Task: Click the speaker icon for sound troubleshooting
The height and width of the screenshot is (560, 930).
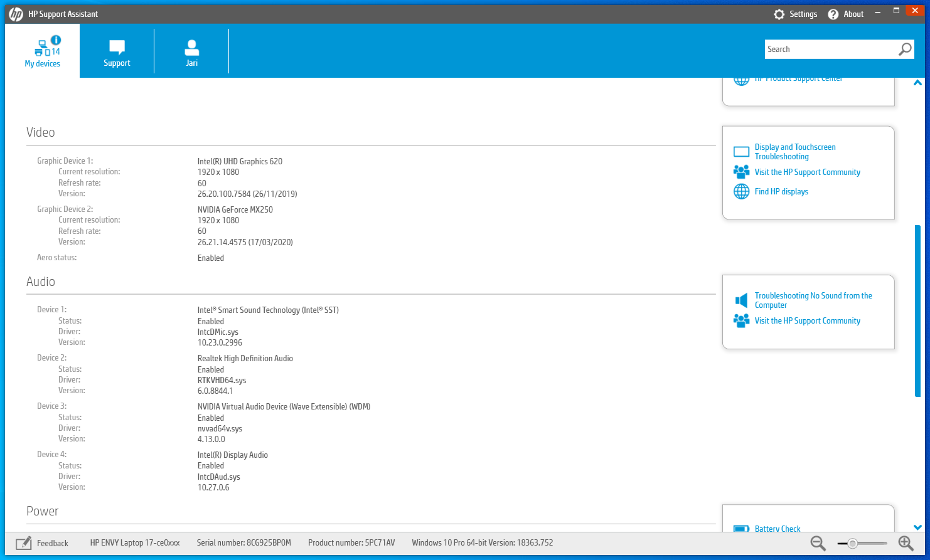Action: point(742,300)
